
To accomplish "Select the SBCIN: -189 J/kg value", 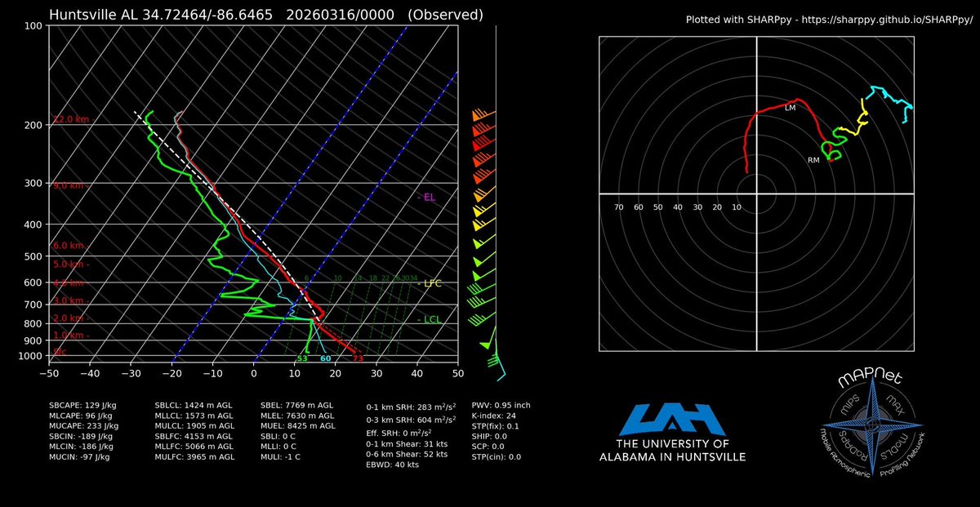I will [82, 436].
